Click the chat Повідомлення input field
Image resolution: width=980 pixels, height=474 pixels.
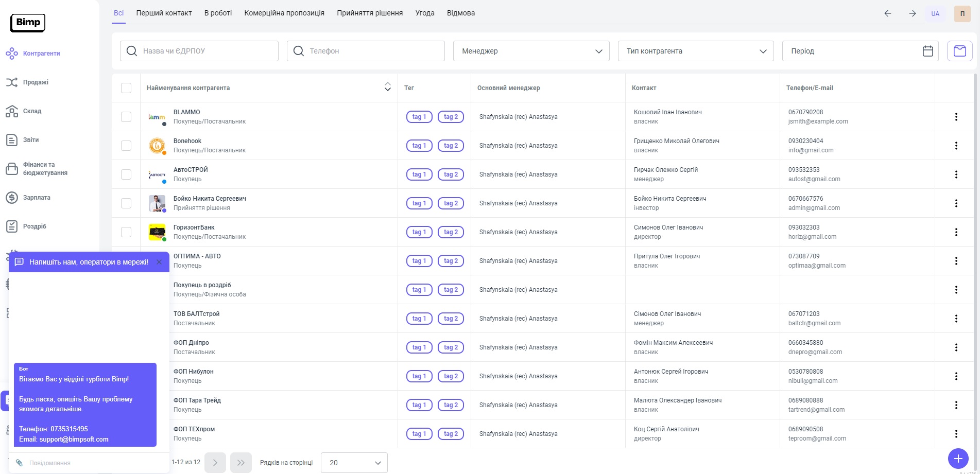tap(95, 463)
